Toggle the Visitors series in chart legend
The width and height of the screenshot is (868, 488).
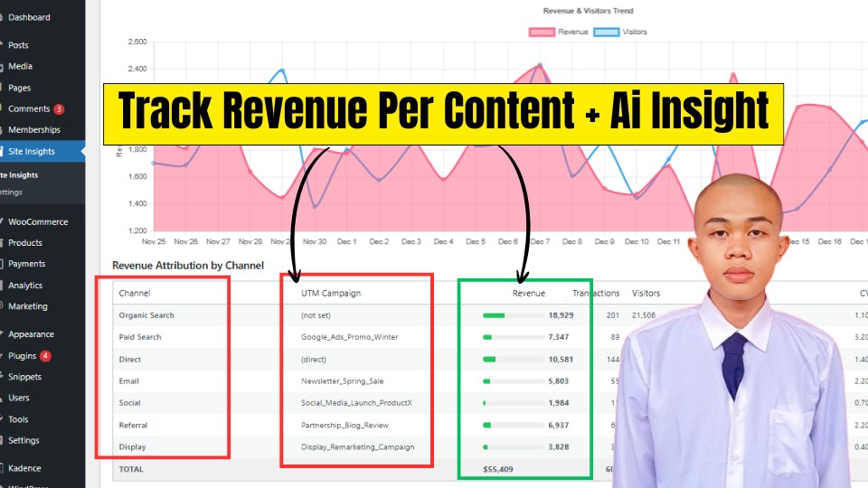point(634,32)
